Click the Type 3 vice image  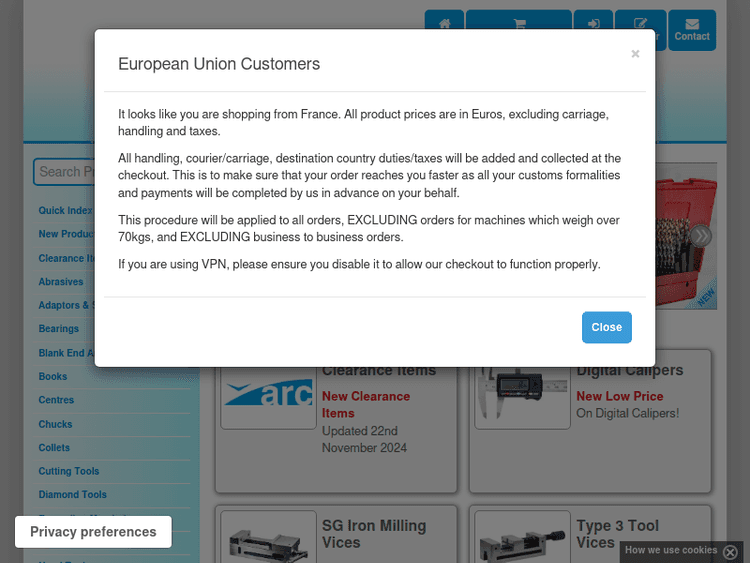[522, 537]
